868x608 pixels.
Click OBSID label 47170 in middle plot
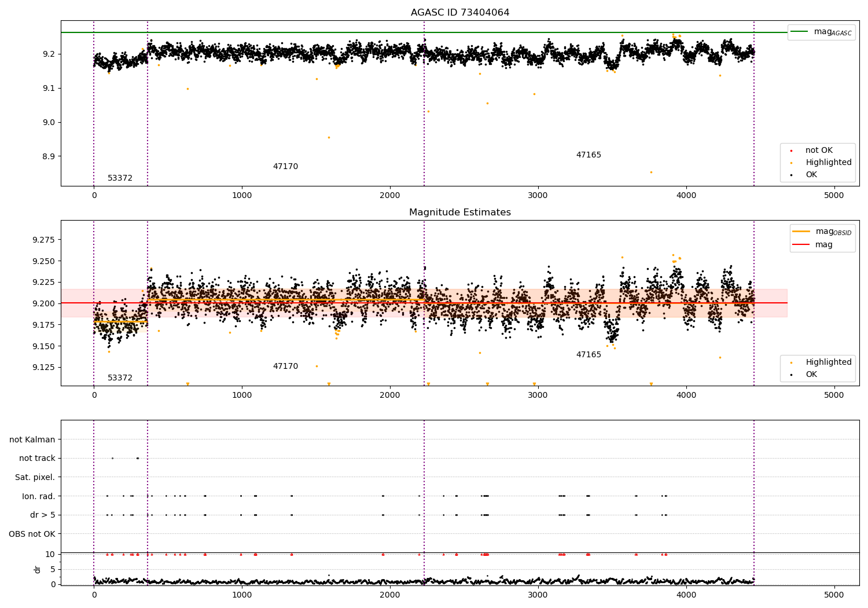click(285, 367)
